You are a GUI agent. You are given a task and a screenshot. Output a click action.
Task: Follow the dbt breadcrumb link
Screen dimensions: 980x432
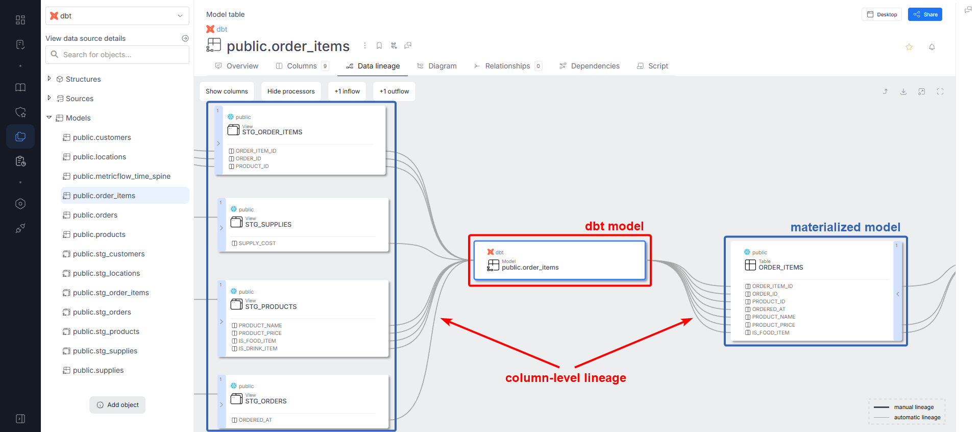point(222,29)
